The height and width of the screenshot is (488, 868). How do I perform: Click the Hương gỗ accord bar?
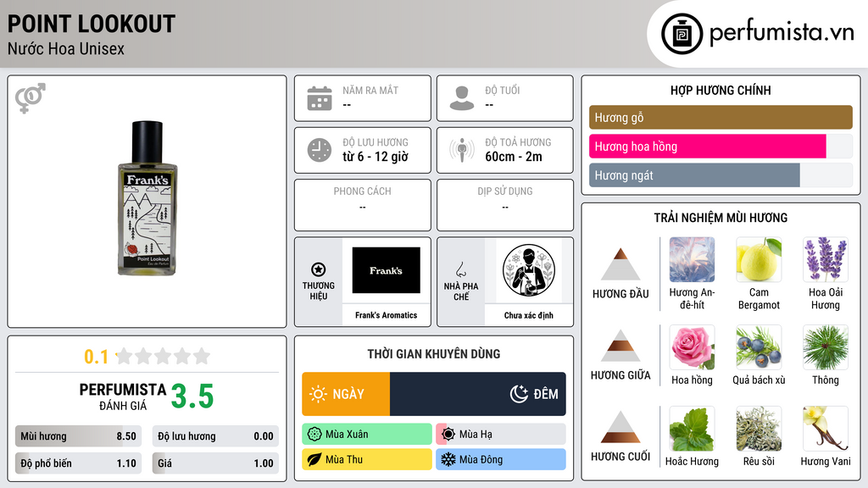(721, 117)
